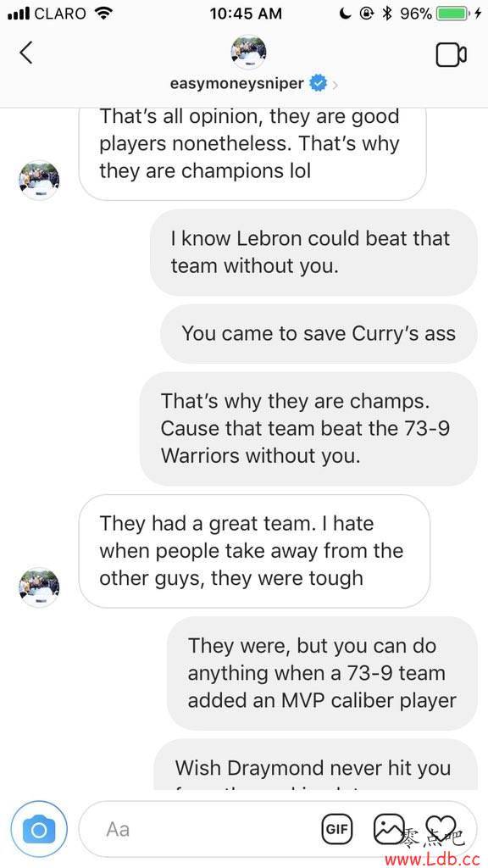Select the 'You came to save Curry's ass' bubble
Screen dimensions: 488x868
[x=319, y=334]
